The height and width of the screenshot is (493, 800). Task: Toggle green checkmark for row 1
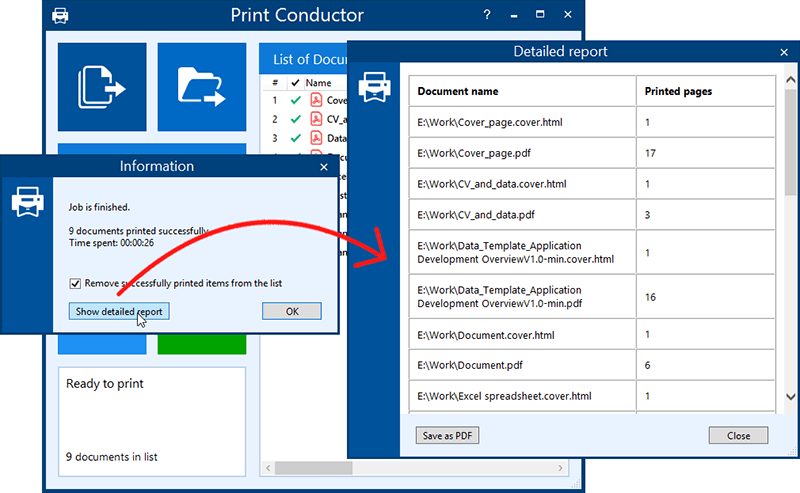point(295,101)
